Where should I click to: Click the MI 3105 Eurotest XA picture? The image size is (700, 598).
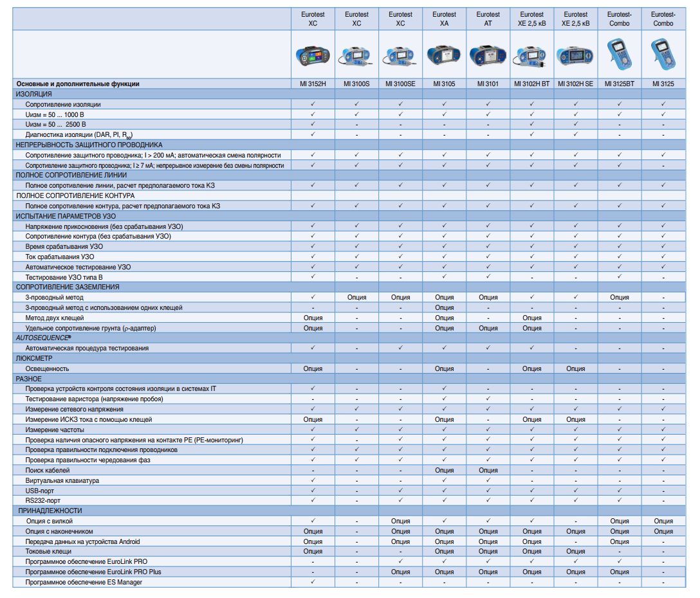pos(443,55)
